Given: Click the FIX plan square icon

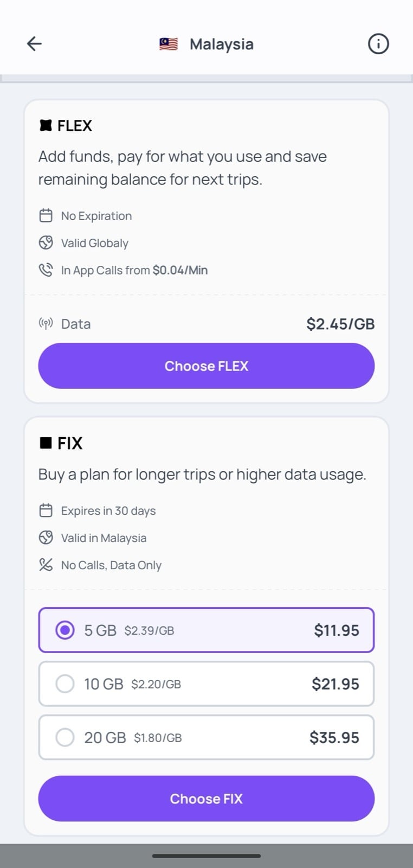Looking at the screenshot, I should [x=46, y=443].
